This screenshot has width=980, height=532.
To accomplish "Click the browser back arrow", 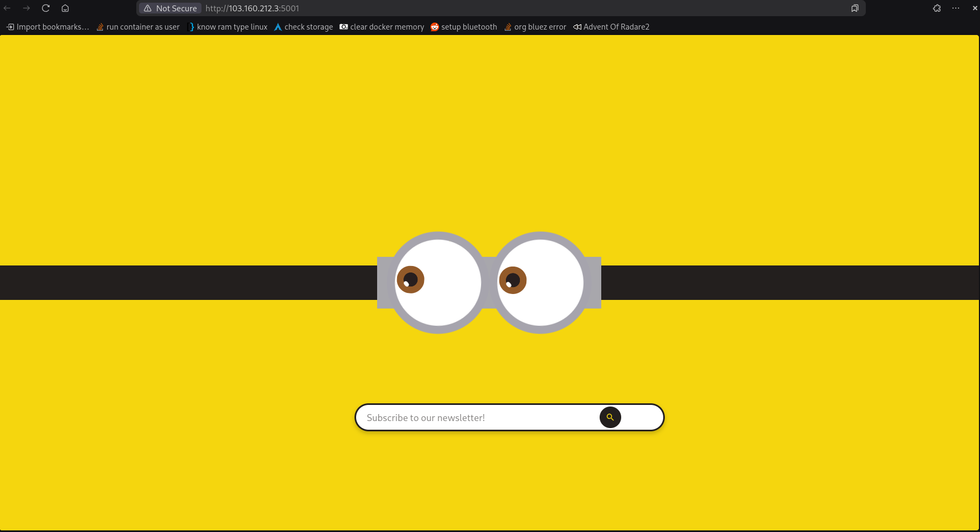I will click(8, 8).
